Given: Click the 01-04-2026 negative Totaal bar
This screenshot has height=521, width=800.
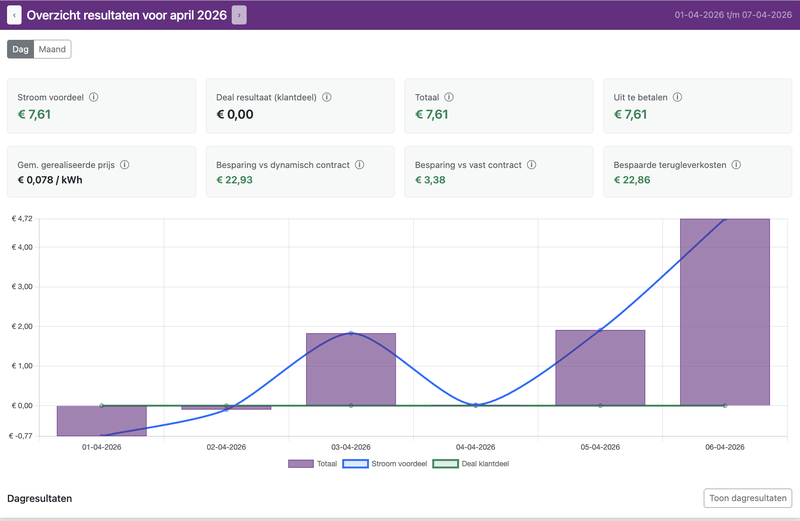Looking at the screenshot, I should coord(102,420).
